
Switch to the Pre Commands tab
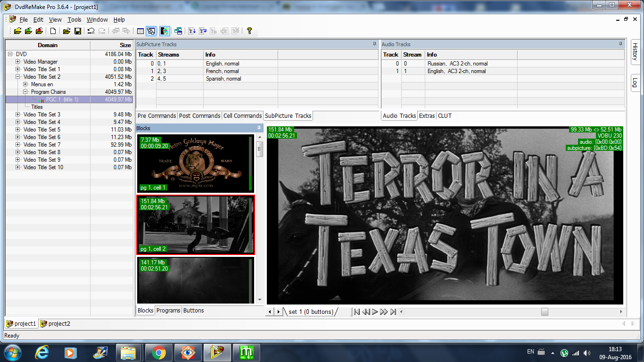click(x=157, y=116)
